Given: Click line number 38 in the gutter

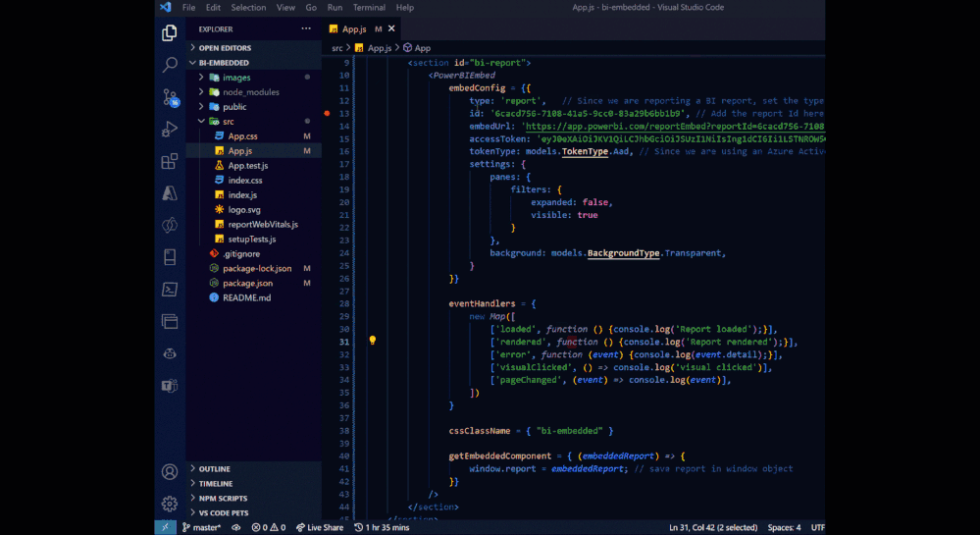Looking at the screenshot, I should coord(344,431).
